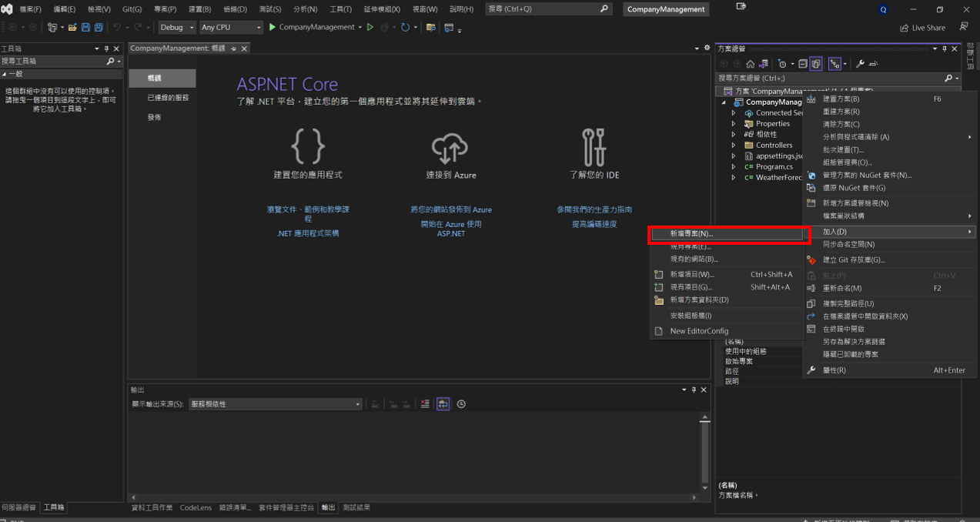Start debugging CompanyManagement with green play button

click(x=272, y=27)
